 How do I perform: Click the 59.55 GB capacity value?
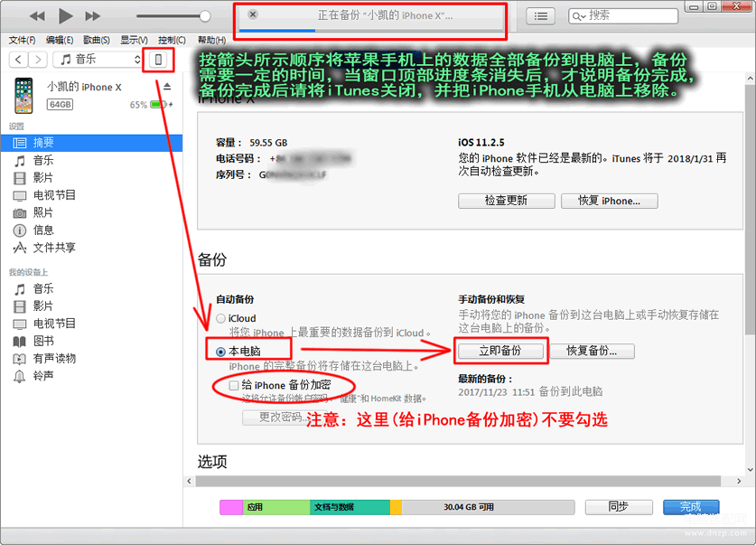point(268,143)
